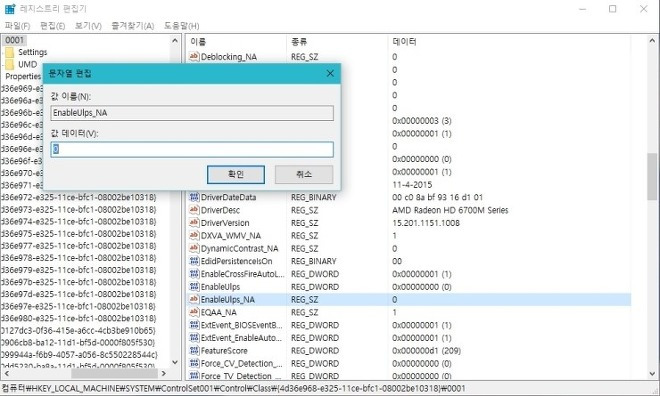660x396 pixels.
Task: Click the EnableUlps DWORD value icon
Action: point(194,287)
